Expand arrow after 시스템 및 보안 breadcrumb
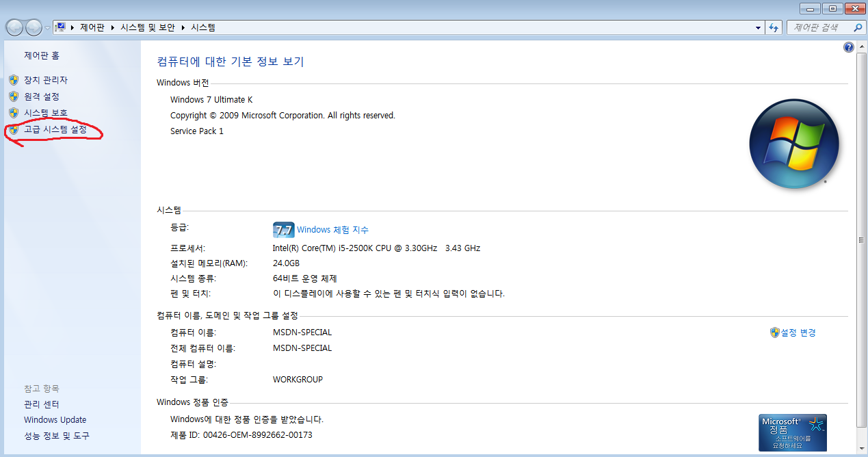868x457 pixels. click(x=183, y=27)
